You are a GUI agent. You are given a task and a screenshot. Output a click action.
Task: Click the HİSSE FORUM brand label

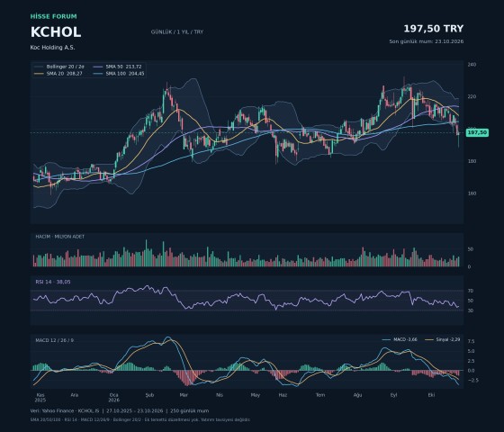click(x=54, y=16)
